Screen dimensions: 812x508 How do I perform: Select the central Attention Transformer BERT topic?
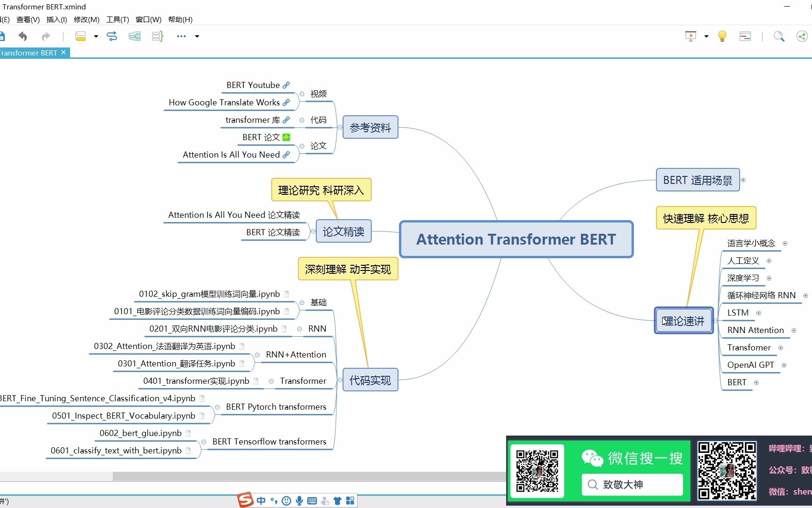[x=516, y=239]
